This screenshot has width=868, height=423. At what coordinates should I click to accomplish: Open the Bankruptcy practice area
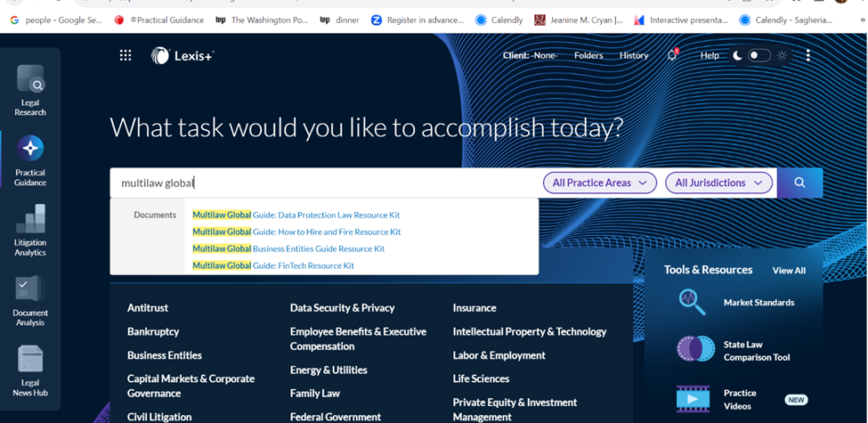coord(153,331)
